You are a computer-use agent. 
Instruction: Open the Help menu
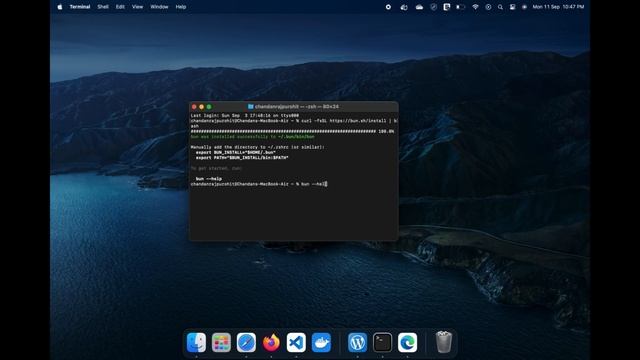pyautogui.click(x=181, y=7)
